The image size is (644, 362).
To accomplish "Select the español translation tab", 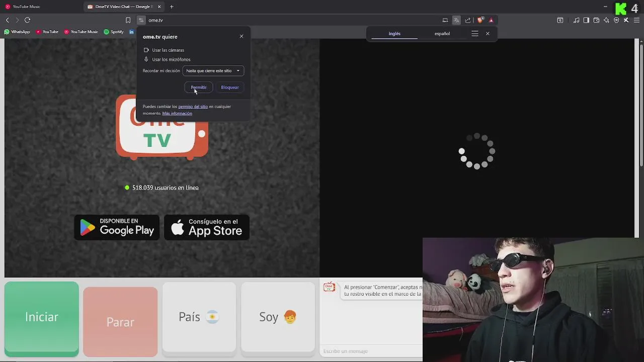I will (442, 34).
